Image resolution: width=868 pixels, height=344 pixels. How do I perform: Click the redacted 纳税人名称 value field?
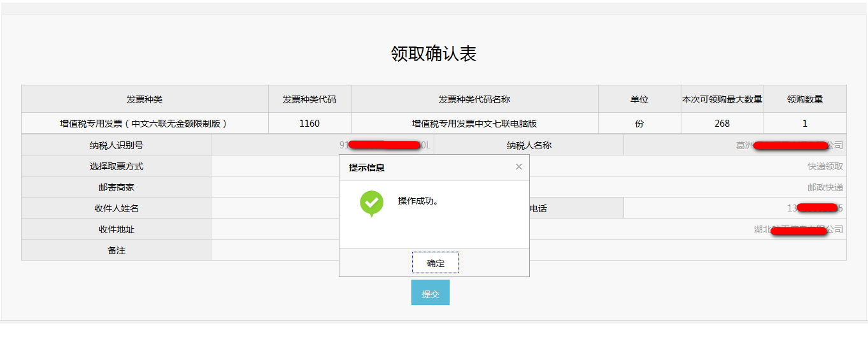pyautogui.click(x=735, y=145)
